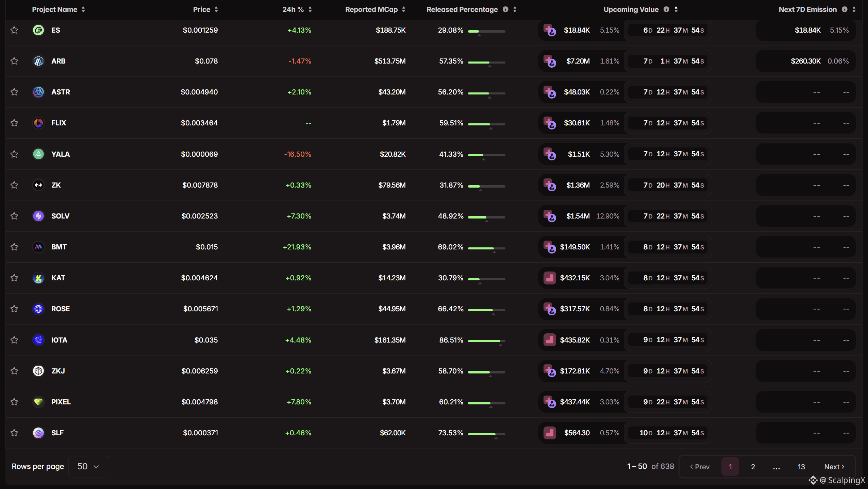This screenshot has height=489, width=868.
Task: Open the YALA token logo
Action: point(38,154)
